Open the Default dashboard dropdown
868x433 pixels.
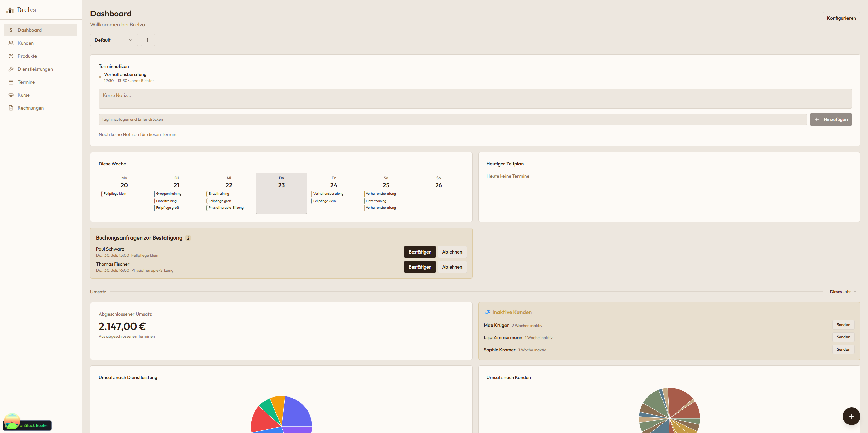click(x=114, y=40)
